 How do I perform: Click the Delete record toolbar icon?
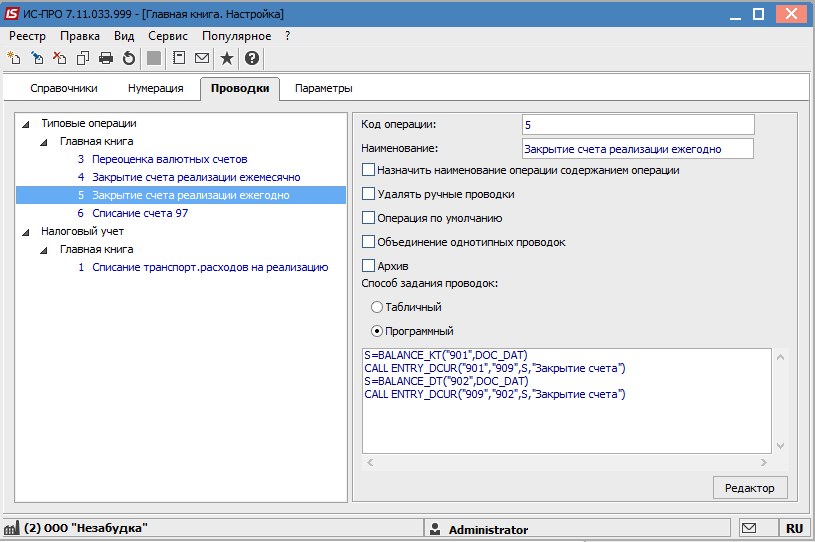click(59, 58)
